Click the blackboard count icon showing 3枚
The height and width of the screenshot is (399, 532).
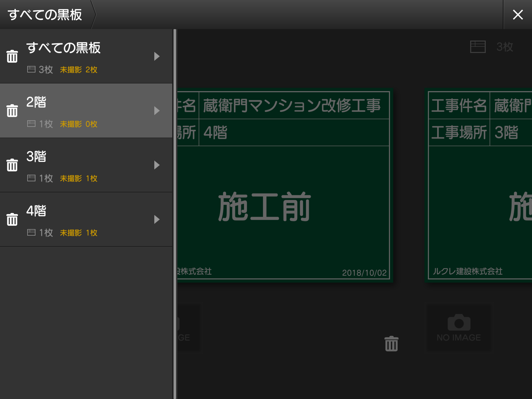(x=478, y=47)
